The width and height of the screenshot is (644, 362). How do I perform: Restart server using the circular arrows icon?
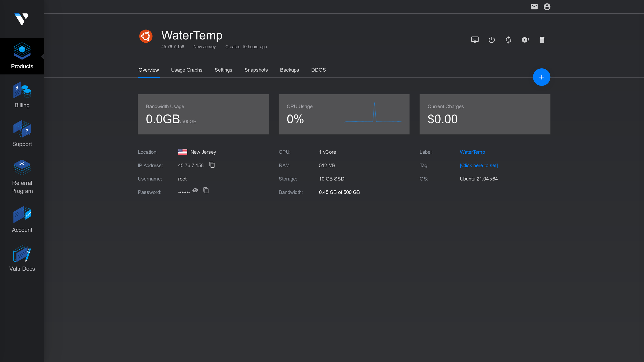pos(508,40)
